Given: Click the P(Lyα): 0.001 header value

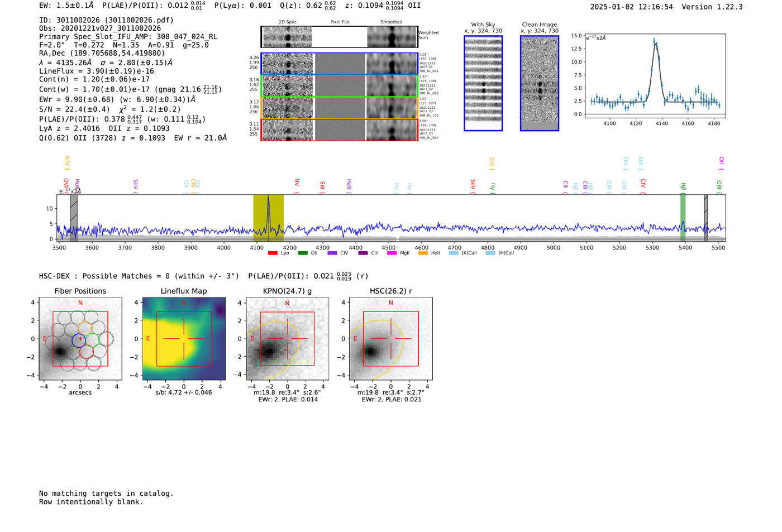Looking at the screenshot, I should [243, 6].
